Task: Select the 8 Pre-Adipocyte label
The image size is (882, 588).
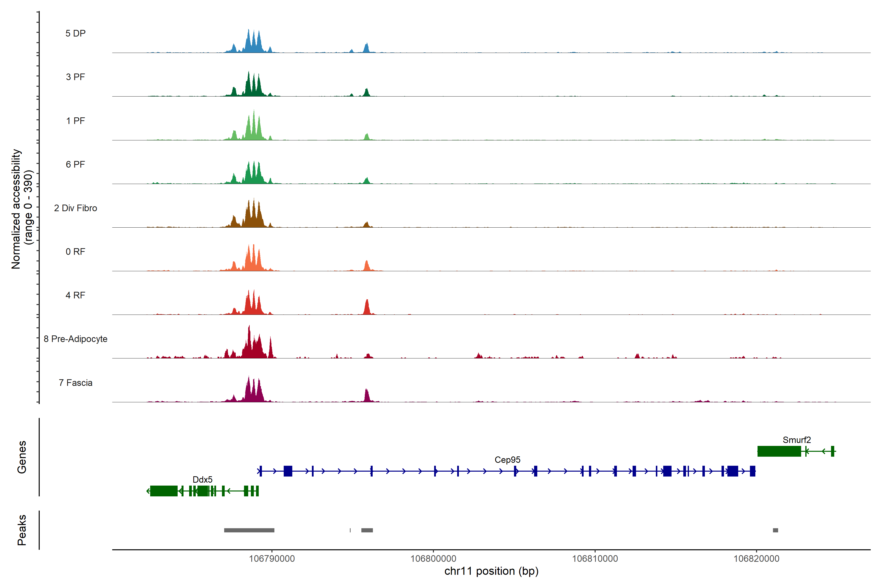Action: pyautogui.click(x=75, y=339)
